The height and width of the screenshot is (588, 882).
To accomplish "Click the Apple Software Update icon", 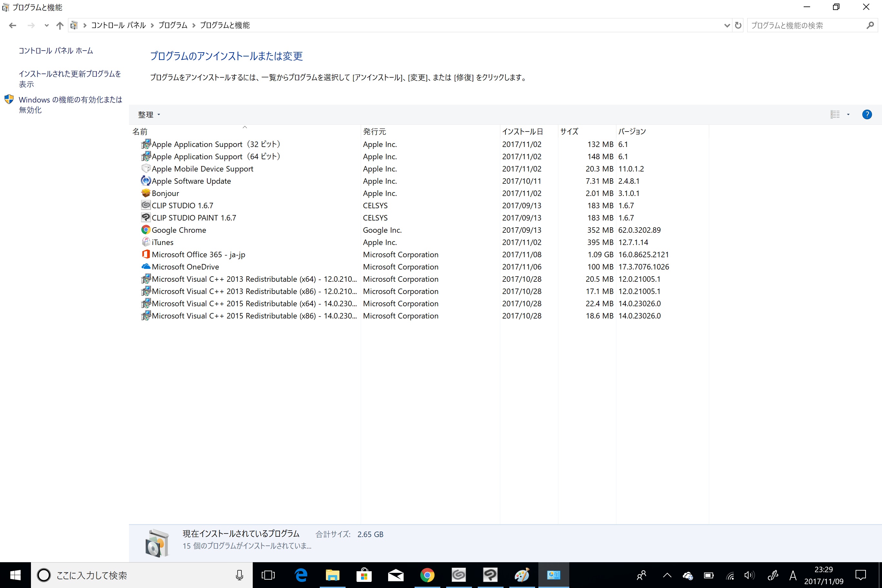I will [x=146, y=181].
